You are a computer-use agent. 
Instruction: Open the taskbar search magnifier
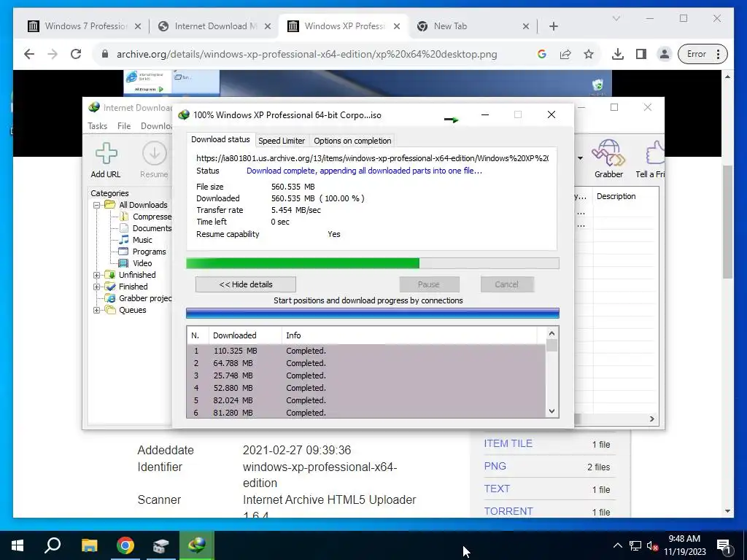(53, 545)
